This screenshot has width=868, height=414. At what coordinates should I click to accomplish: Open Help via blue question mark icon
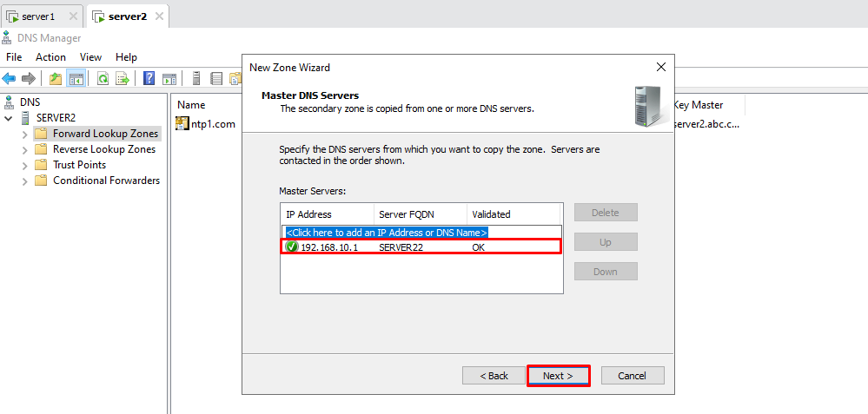(149, 78)
